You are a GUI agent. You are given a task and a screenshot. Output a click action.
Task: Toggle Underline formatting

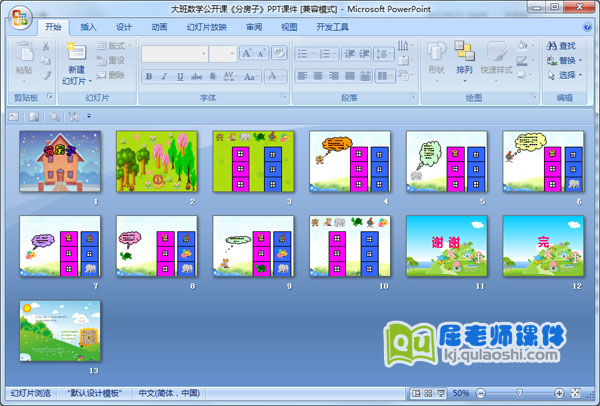tap(180, 77)
